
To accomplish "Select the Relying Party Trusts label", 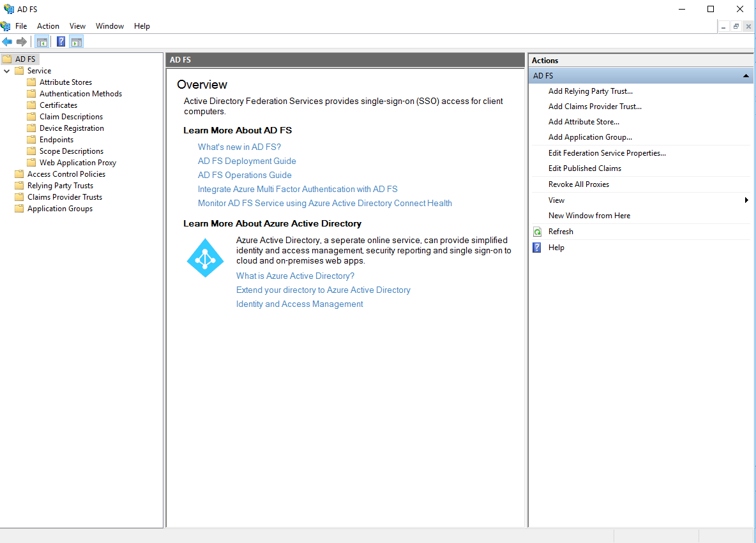I will pos(60,186).
